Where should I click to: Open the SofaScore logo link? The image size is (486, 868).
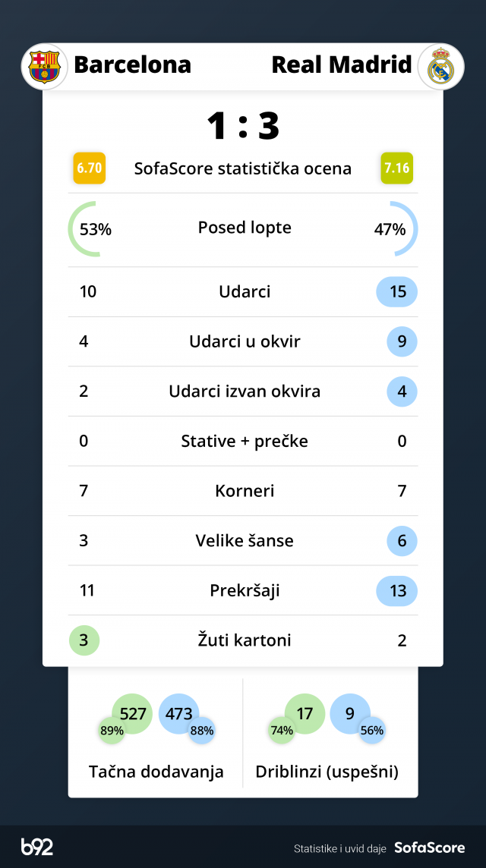coord(429,848)
